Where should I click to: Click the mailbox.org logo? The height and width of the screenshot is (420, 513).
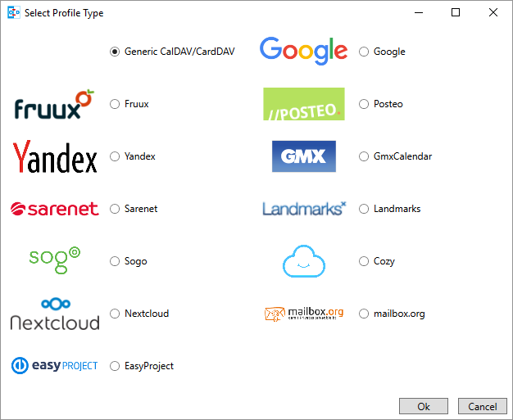click(303, 314)
